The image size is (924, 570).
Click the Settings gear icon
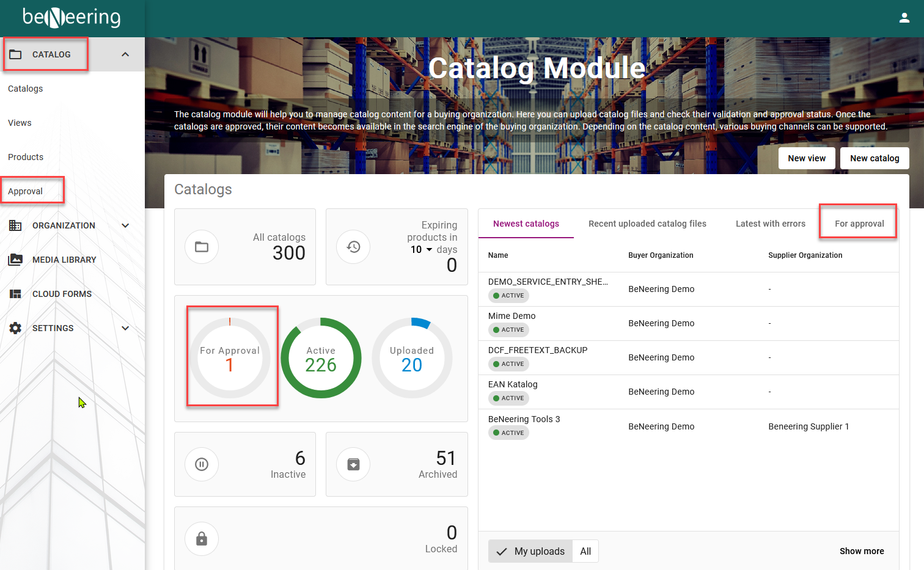(x=15, y=328)
